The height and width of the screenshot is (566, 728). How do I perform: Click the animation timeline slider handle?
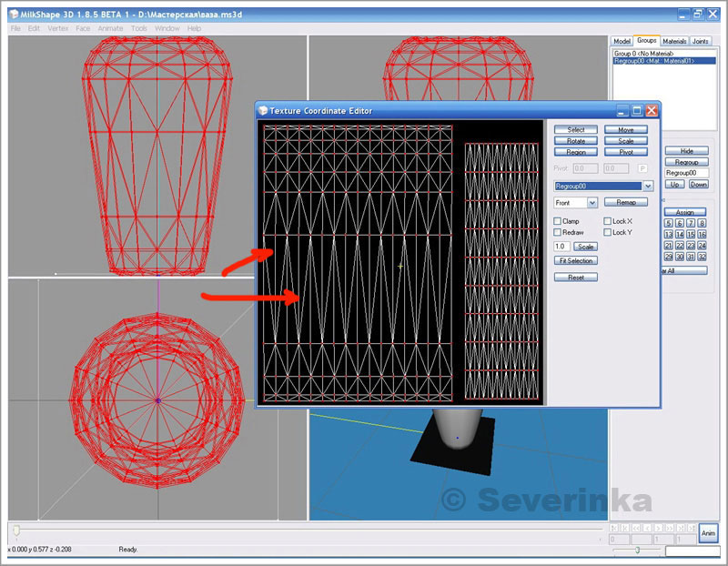click(15, 530)
